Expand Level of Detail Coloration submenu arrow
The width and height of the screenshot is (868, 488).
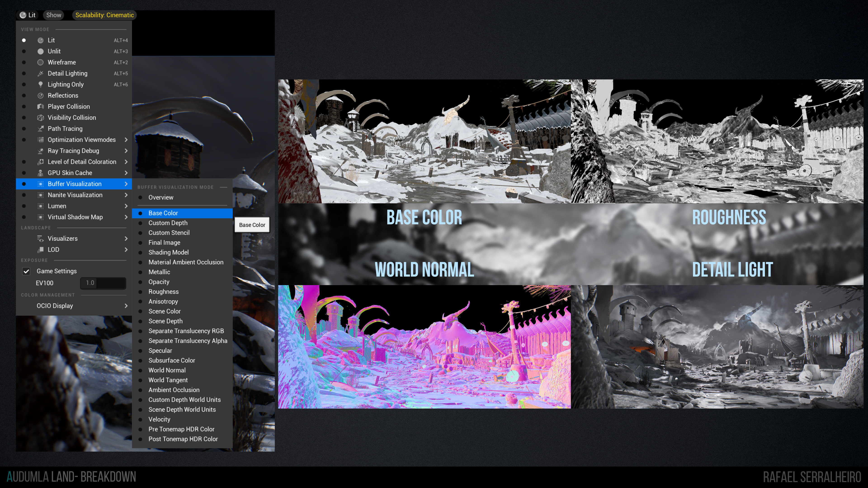click(126, 162)
